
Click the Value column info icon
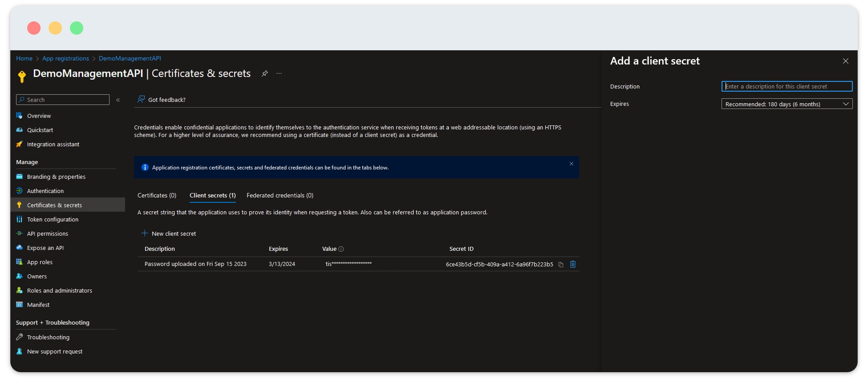341,249
